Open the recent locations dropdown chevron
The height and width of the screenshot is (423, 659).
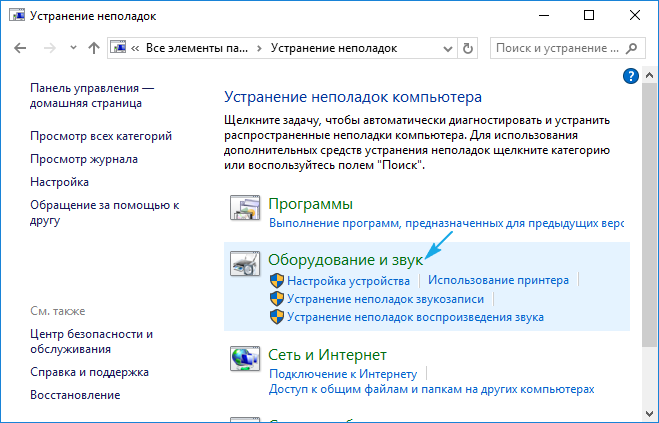[x=70, y=47]
